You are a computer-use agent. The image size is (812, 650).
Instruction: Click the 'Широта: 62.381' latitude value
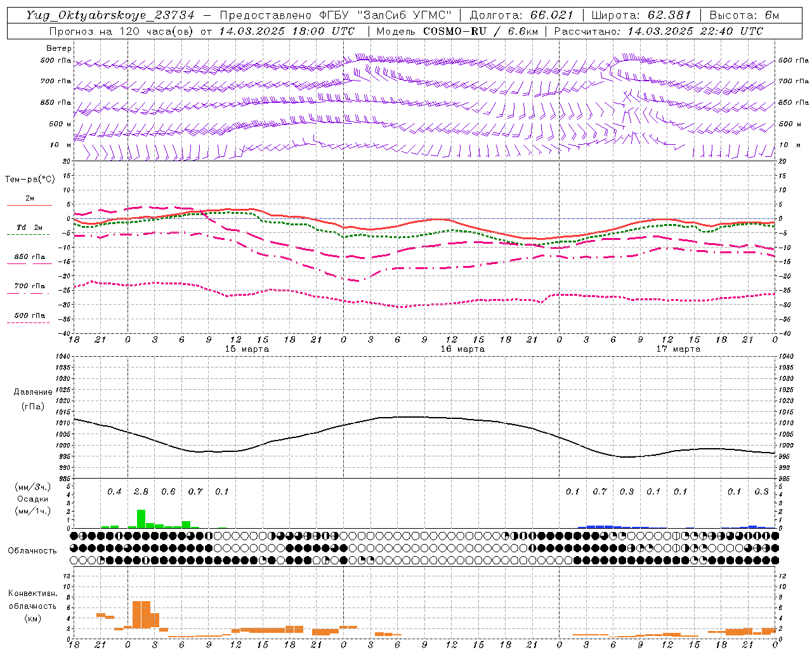point(641,15)
